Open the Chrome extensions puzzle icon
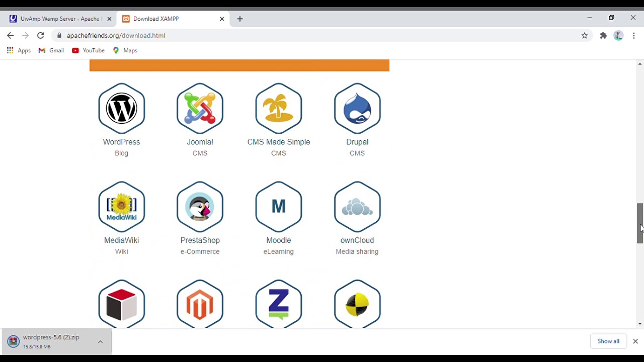Screen dimensions: 644x362 click(603, 36)
